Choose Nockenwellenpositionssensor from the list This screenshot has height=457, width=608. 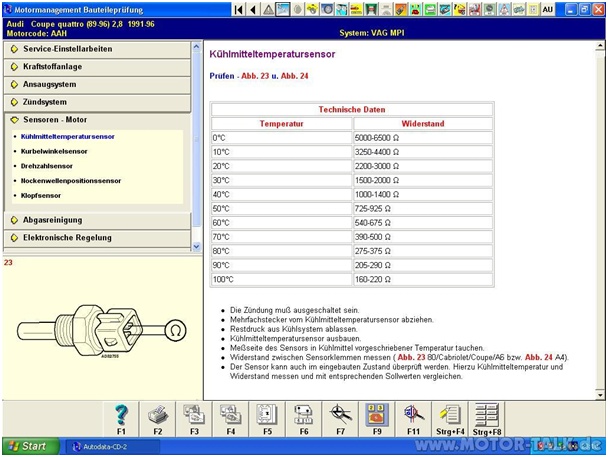[71, 181]
